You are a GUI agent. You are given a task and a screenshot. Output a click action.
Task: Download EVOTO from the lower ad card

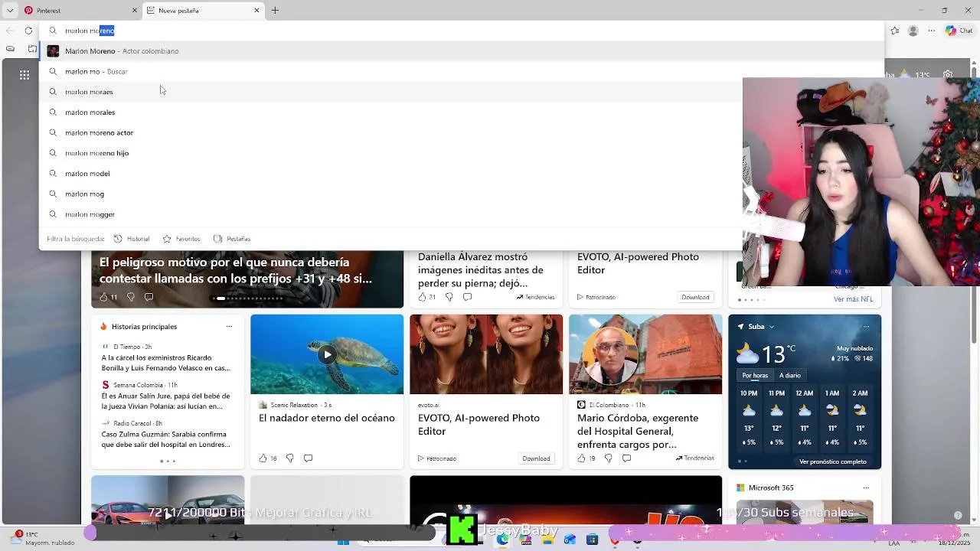tap(536, 458)
